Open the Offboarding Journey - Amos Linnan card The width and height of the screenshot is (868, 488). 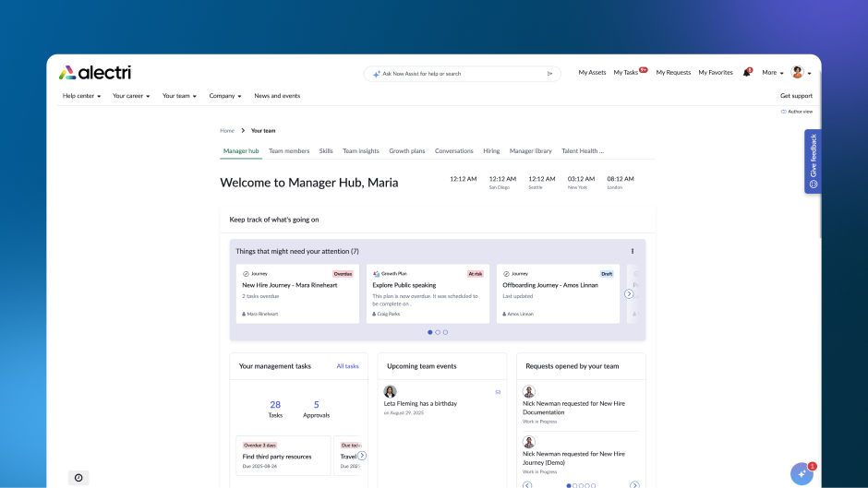558,293
